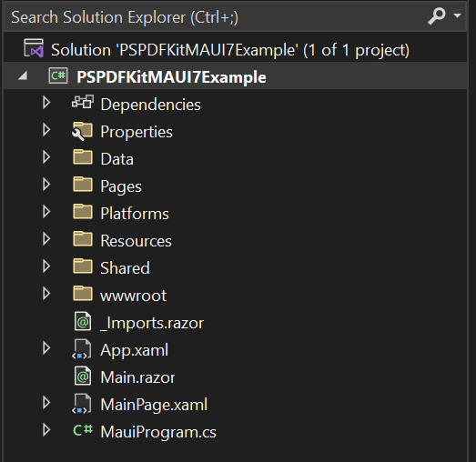Expand the Data folder
Image resolution: width=476 pixels, height=462 pixels.
click(46, 157)
